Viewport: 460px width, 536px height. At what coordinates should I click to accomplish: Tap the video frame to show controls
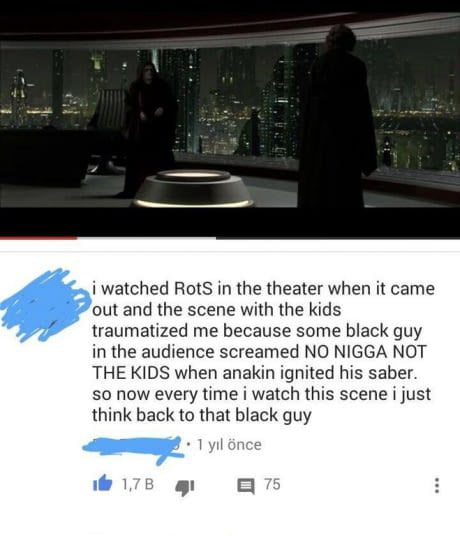click(230, 118)
